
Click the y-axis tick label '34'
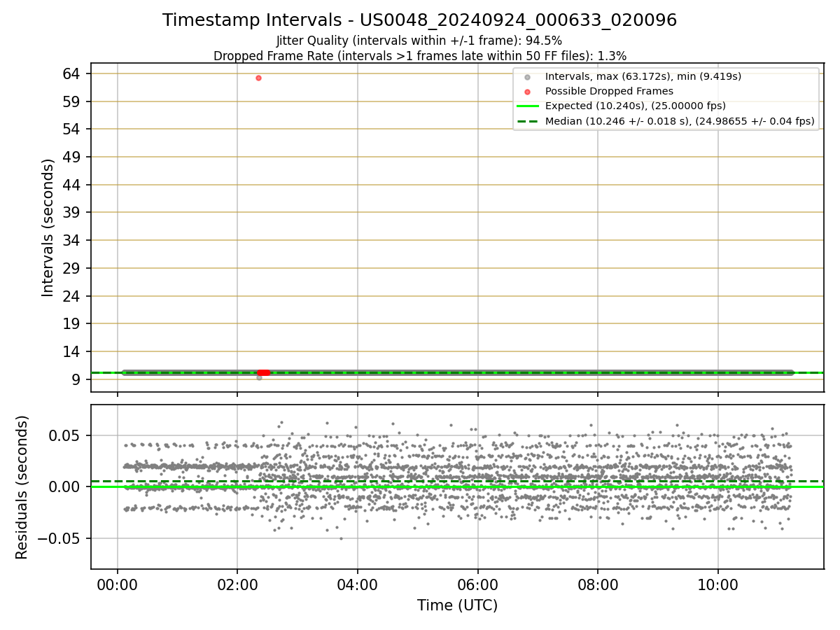point(72,240)
